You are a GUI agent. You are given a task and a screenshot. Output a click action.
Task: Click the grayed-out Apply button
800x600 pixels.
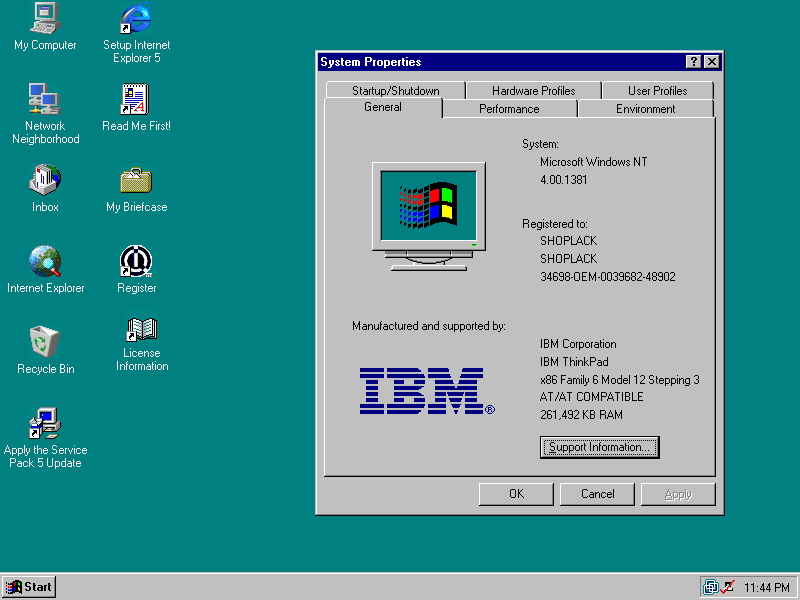[678, 494]
